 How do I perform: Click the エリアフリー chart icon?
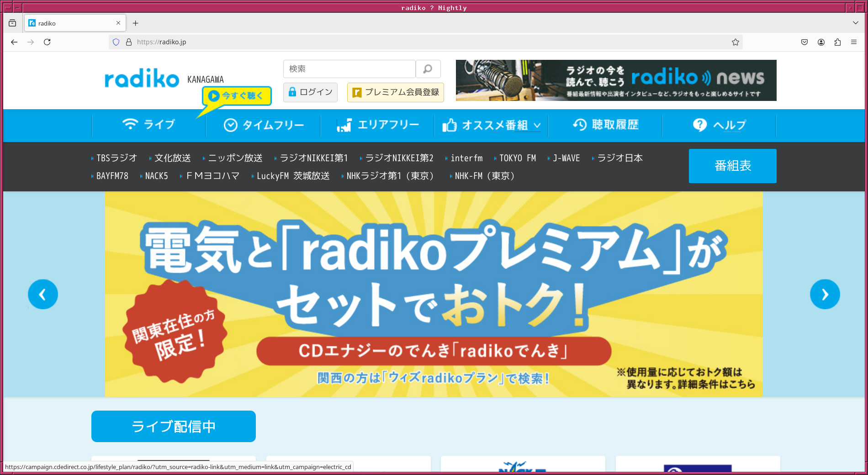click(x=344, y=124)
